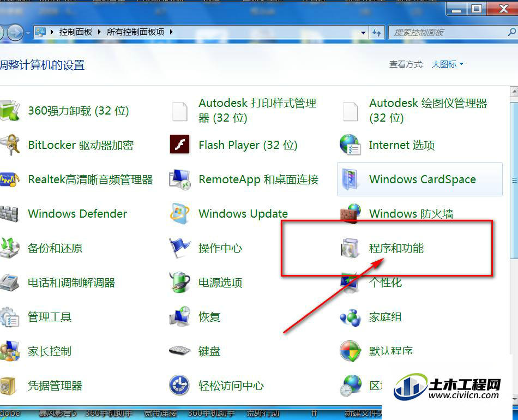The height and width of the screenshot is (420, 518).
Task: Click the Windows Update text link
Action: click(x=243, y=214)
